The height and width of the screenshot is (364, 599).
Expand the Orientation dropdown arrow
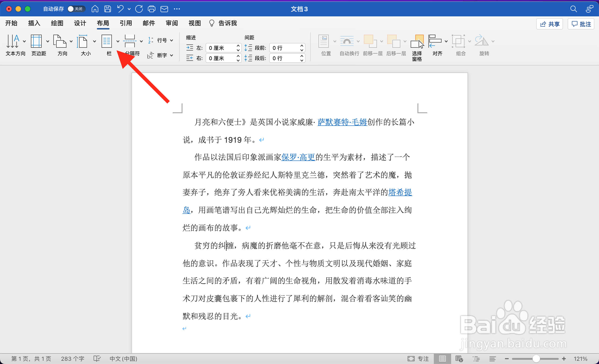pos(71,41)
